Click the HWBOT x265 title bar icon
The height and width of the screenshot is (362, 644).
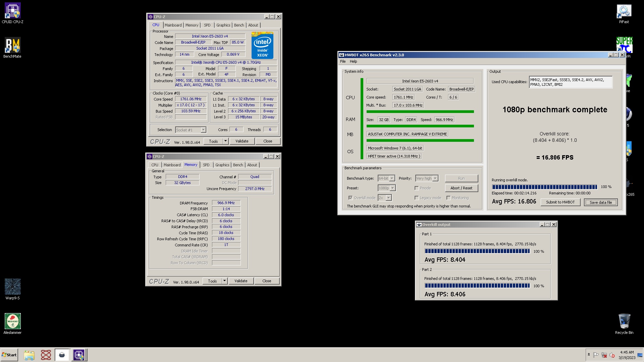tap(341, 55)
